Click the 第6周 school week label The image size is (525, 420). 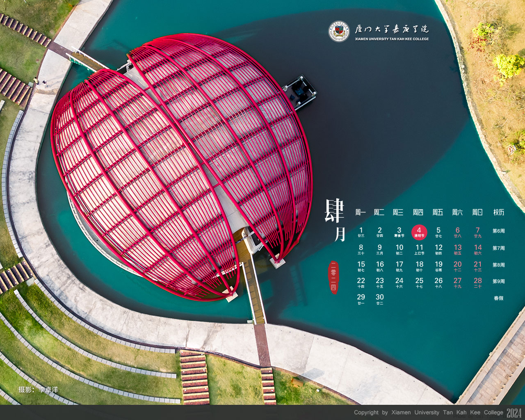[x=498, y=231]
